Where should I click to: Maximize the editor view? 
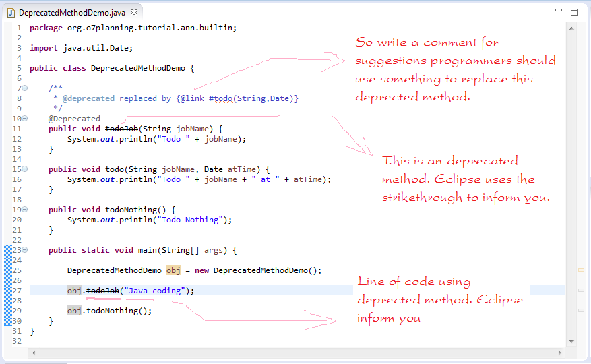click(574, 12)
